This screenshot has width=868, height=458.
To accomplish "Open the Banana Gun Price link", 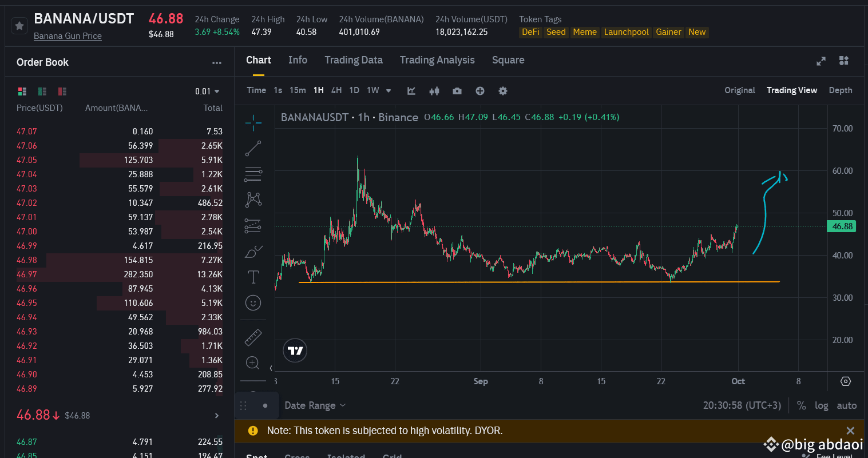I will coord(67,35).
